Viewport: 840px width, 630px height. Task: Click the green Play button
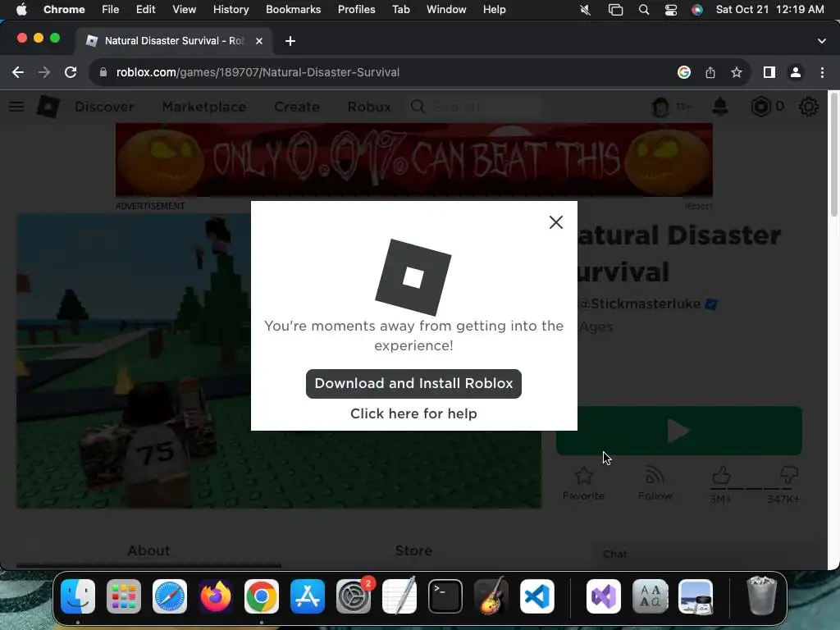(x=678, y=431)
